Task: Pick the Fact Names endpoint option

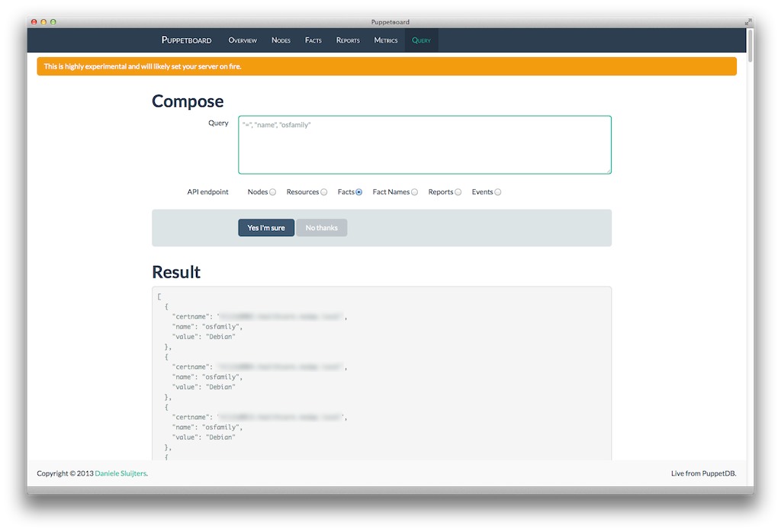Action: coord(414,193)
